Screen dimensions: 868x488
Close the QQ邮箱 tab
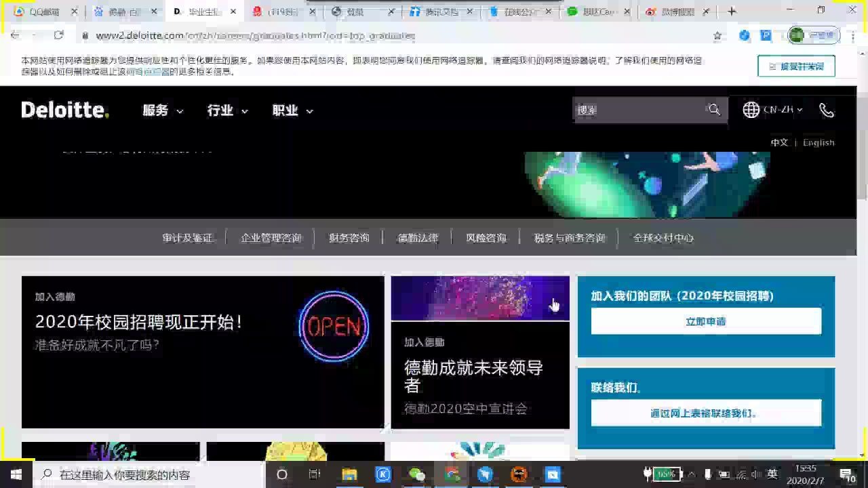[74, 12]
